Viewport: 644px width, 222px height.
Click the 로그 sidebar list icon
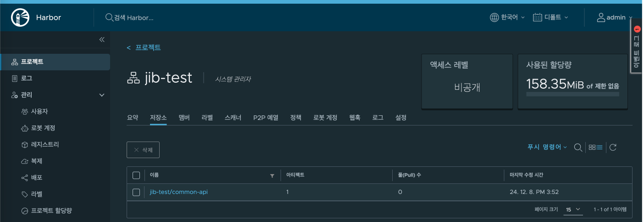14,79
